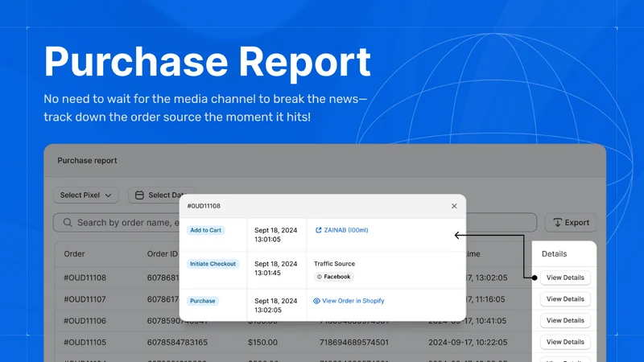The height and width of the screenshot is (362, 644).
Task: View Details for order #OUD11105
Action: (x=565, y=341)
